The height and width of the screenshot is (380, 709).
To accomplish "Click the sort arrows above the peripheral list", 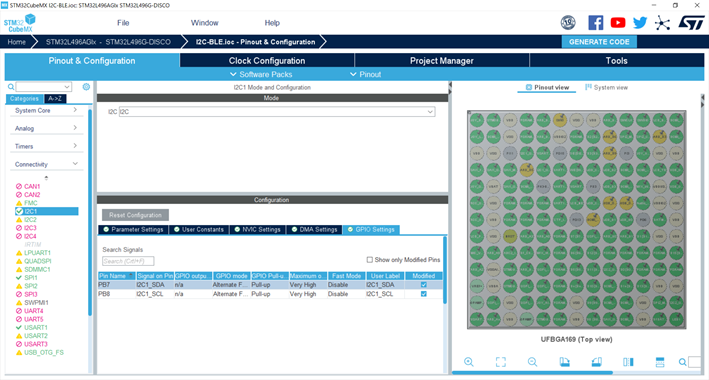I will tap(46, 178).
